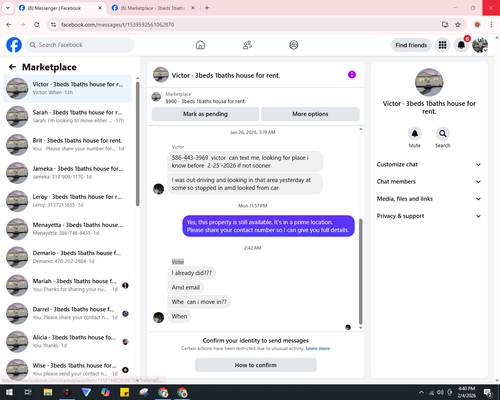Click listing thumbnail in right panel
This screenshot has width=500, height=400.
point(429,82)
